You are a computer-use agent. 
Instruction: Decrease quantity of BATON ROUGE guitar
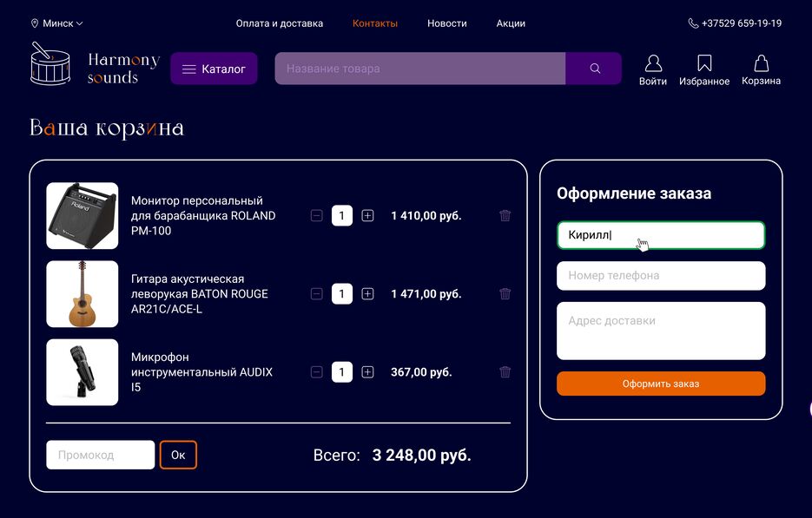click(x=316, y=294)
